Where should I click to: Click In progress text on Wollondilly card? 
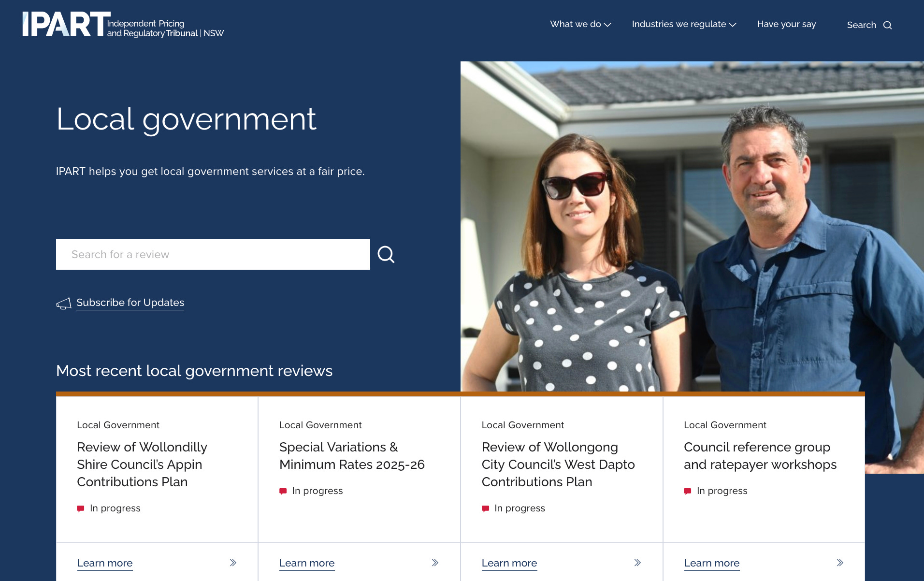pos(115,508)
